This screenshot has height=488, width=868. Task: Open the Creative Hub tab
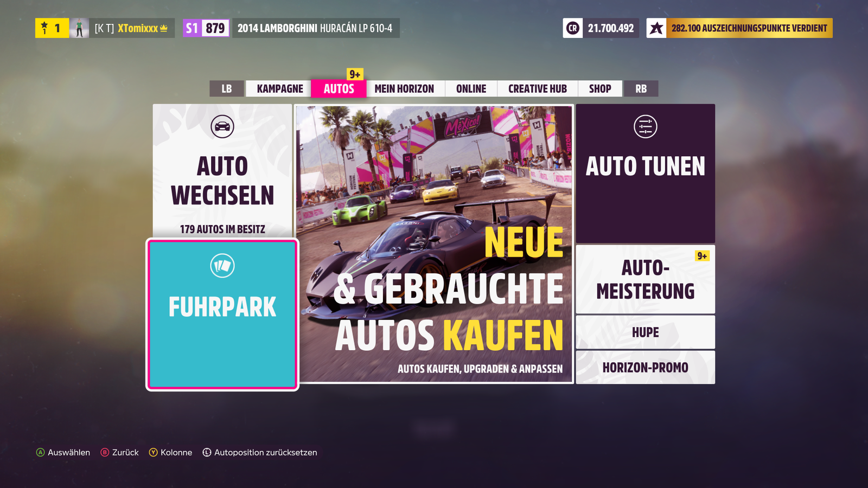pos(538,88)
